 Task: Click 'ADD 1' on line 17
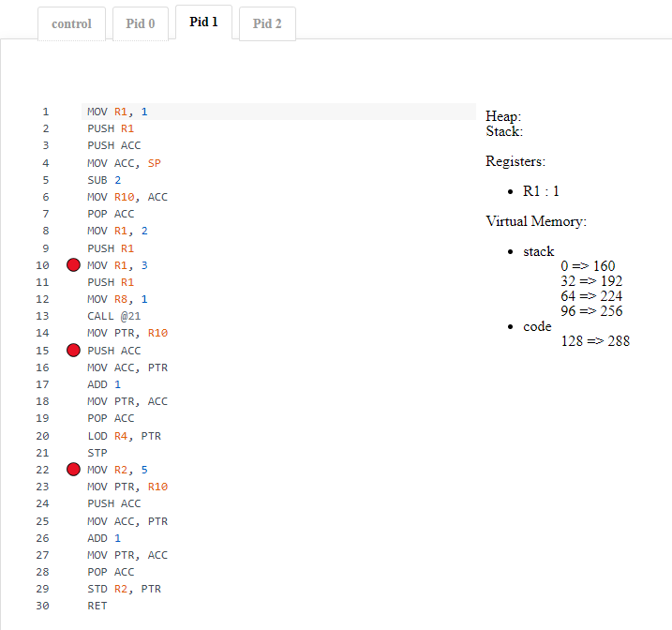tap(104, 384)
